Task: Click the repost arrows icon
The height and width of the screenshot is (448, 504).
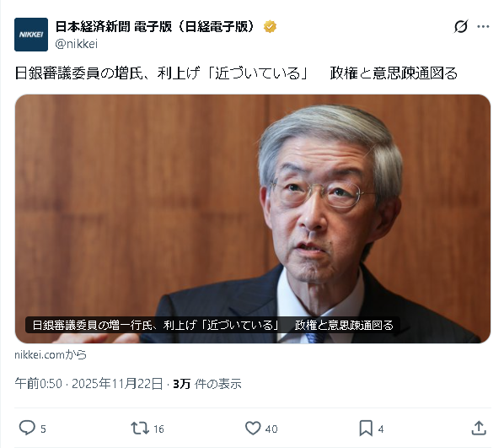Action: pos(140,429)
